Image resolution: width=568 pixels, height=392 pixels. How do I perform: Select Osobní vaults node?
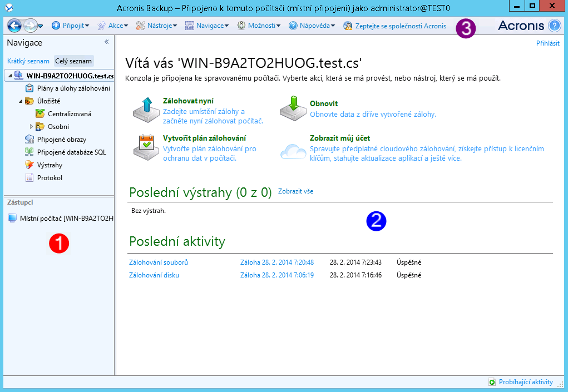coord(58,127)
